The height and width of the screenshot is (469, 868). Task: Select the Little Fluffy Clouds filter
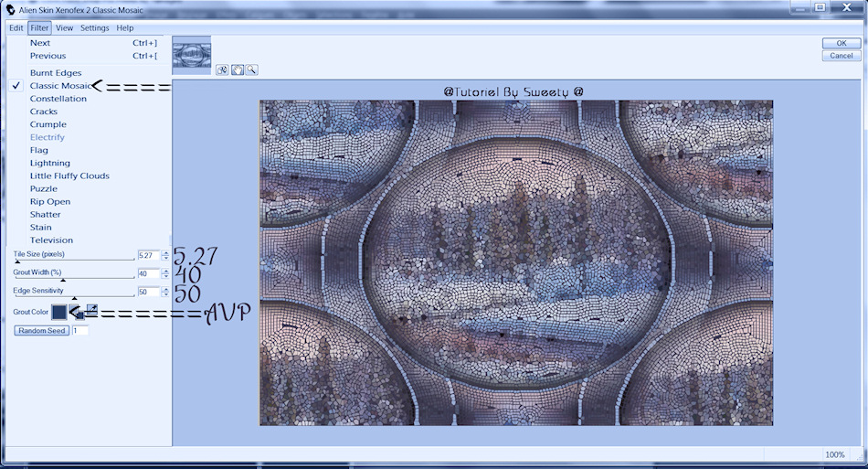click(89, 176)
